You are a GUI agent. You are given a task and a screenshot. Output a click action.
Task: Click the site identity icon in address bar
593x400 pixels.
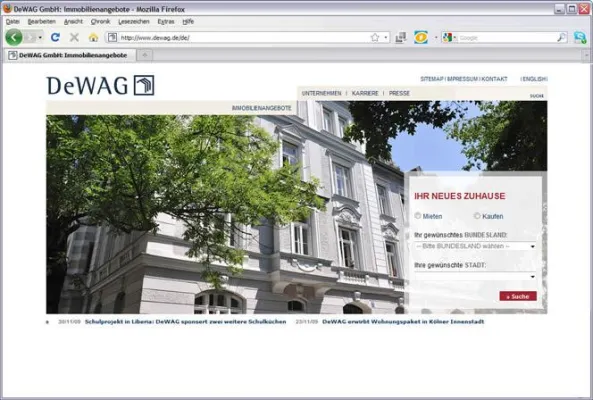pyautogui.click(x=112, y=37)
